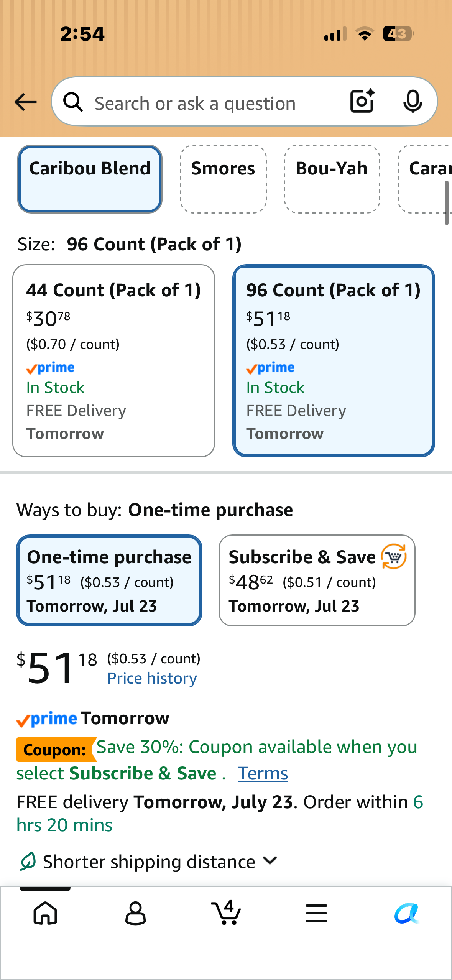Select 44 Count (Pack of 1) size

[x=113, y=360]
